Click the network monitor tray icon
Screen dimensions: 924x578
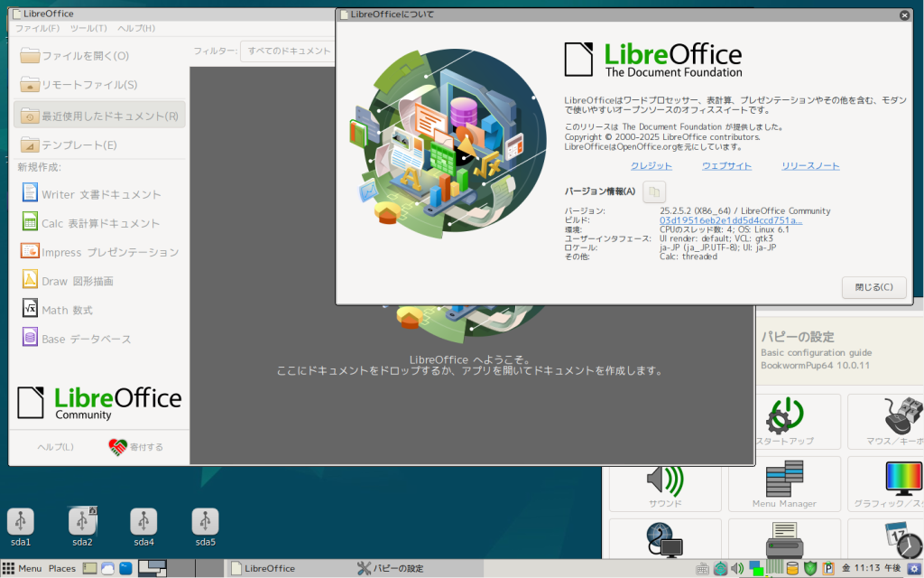pos(757,569)
